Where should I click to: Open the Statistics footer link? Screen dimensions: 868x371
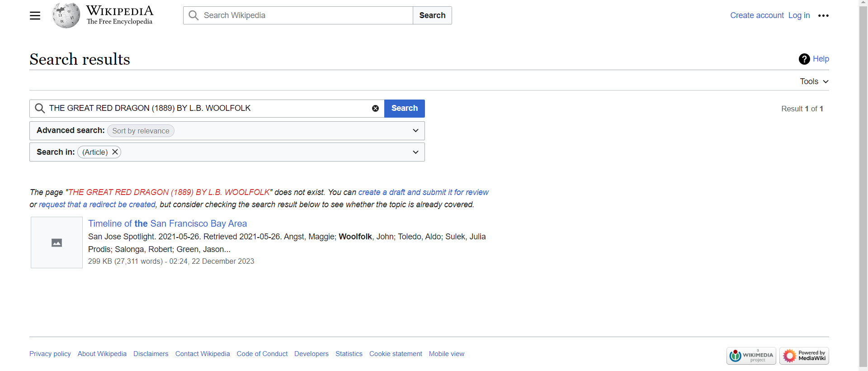[x=349, y=354]
